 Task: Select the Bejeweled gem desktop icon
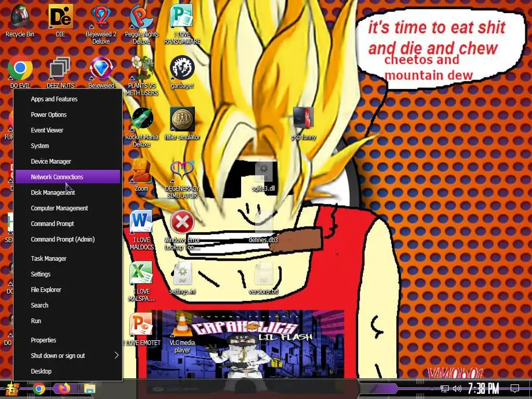[x=101, y=72]
